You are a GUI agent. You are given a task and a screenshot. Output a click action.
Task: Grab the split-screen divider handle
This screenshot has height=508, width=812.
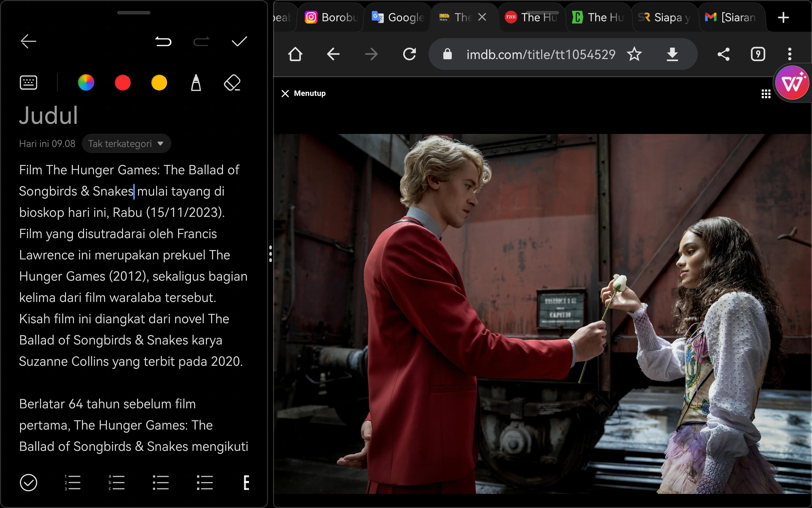point(271,254)
